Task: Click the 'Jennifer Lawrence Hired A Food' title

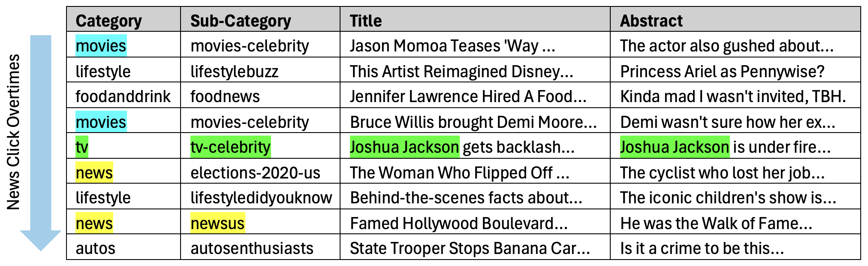Action: point(468,97)
